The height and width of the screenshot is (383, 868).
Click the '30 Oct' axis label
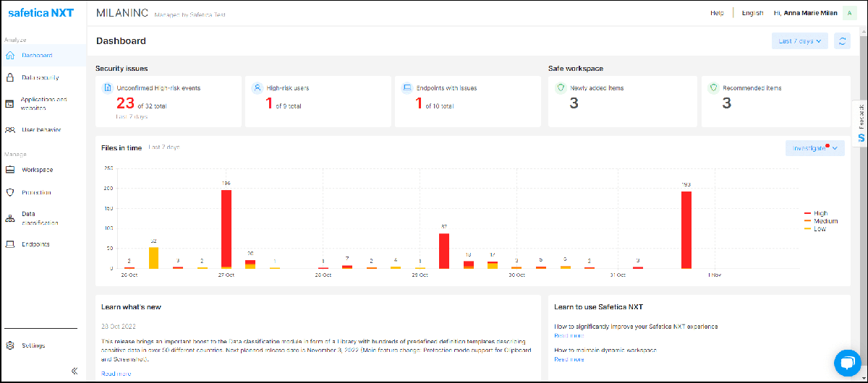516,275
